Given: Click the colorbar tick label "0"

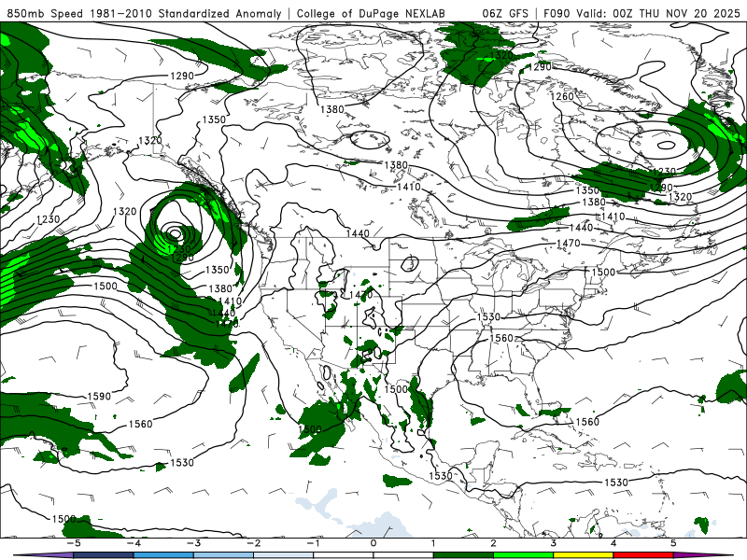Looking at the screenshot, I should pos(373,543).
